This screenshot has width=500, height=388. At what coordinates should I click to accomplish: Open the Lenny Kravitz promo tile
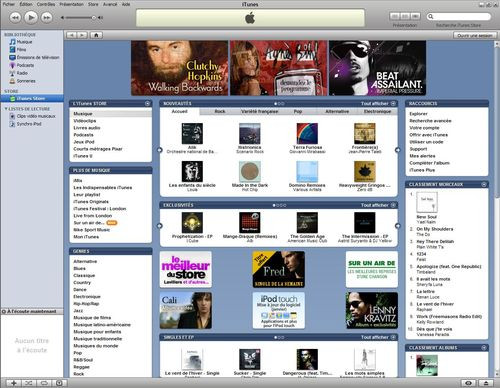(x=372, y=311)
